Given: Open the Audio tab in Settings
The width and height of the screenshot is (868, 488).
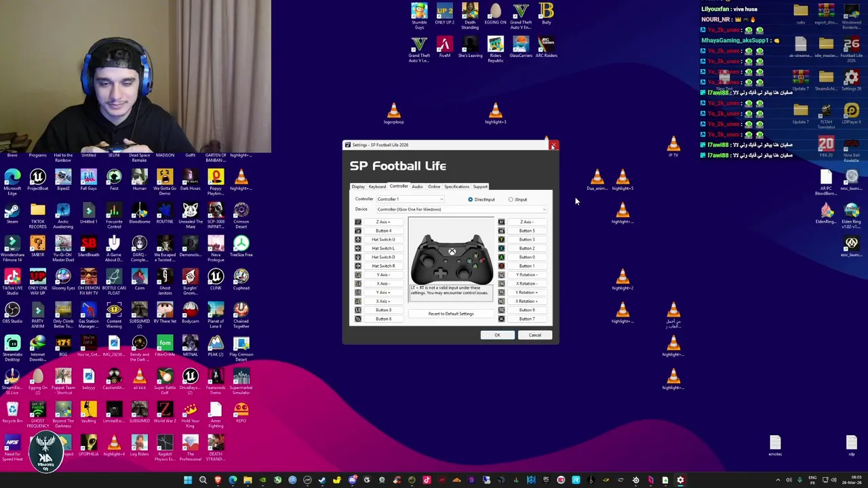Looking at the screenshot, I should 417,186.
